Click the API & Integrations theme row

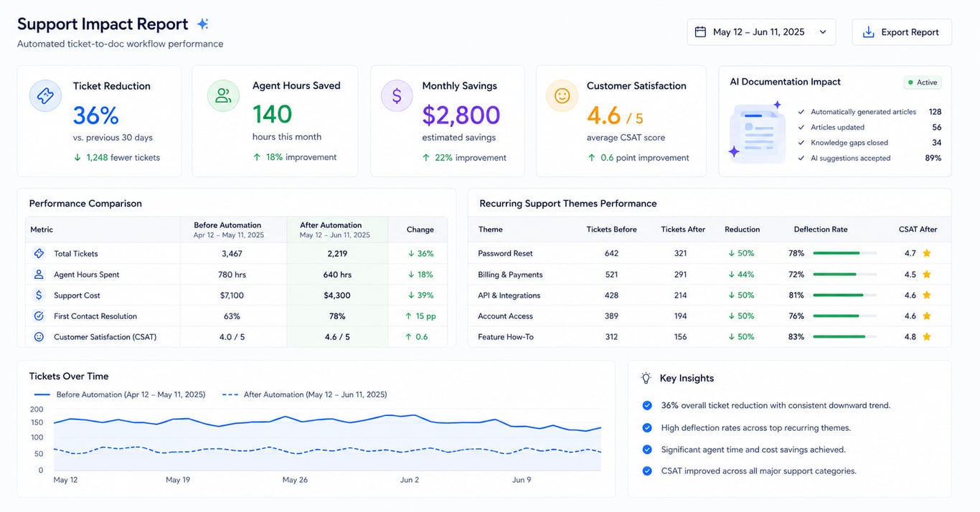pos(709,295)
